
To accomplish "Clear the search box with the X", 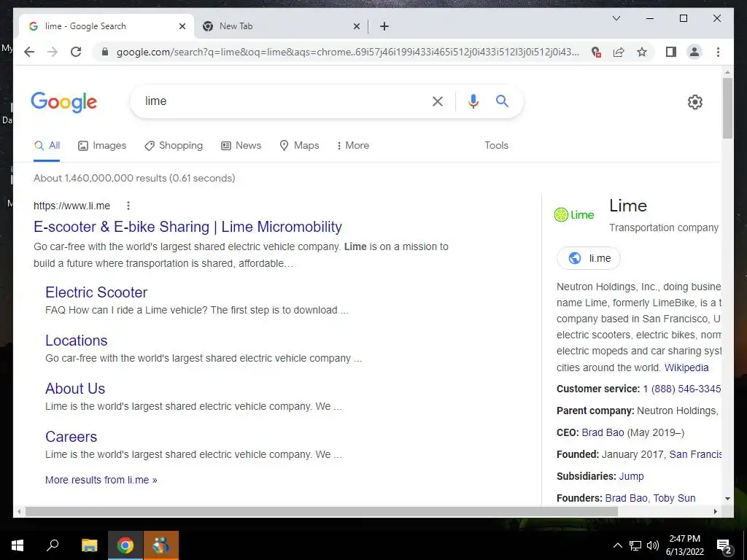I will click(438, 101).
